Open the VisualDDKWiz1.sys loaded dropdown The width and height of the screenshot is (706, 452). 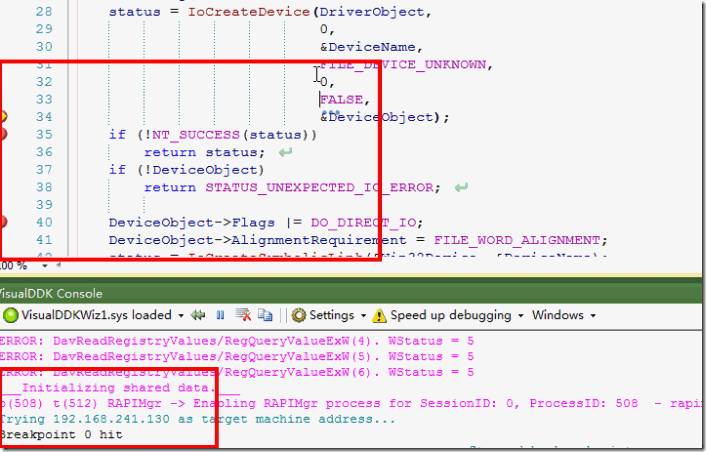[x=179, y=315]
